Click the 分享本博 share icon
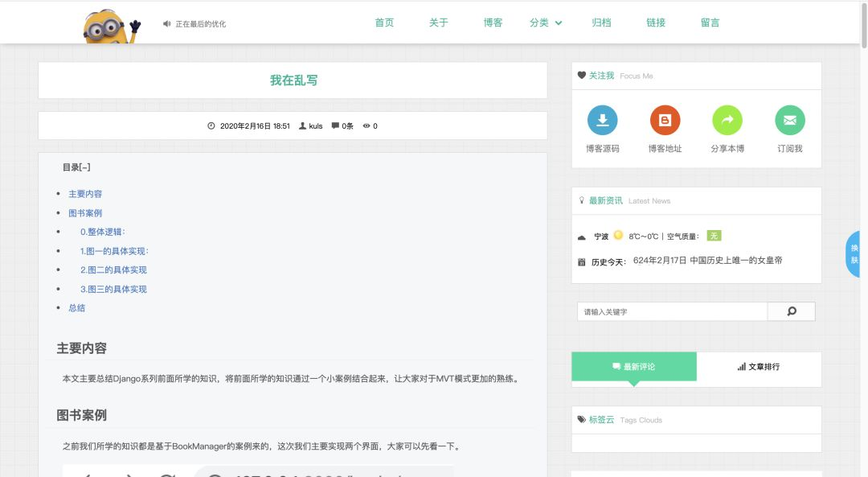868x477 pixels. click(727, 119)
